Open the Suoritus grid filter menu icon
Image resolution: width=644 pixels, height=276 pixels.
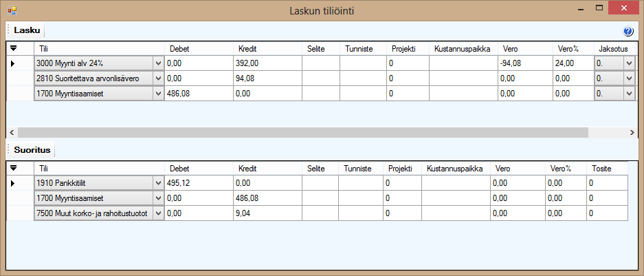(14, 168)
